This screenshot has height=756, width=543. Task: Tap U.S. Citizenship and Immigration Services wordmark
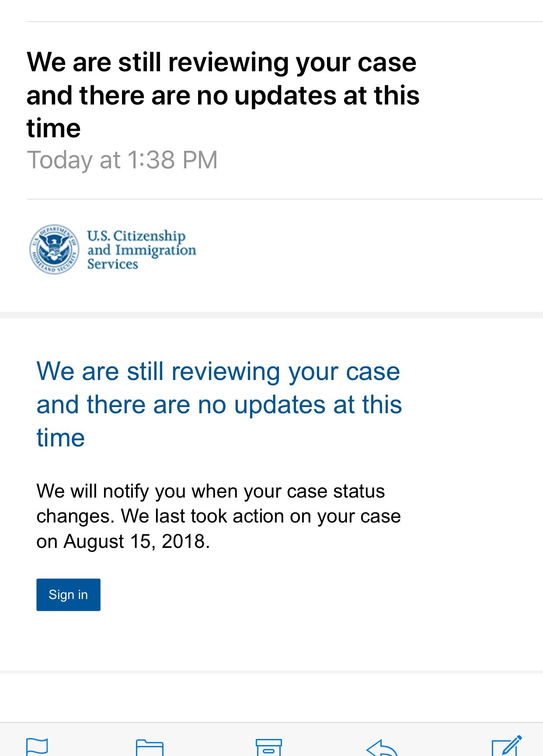[x=141, y=250]
